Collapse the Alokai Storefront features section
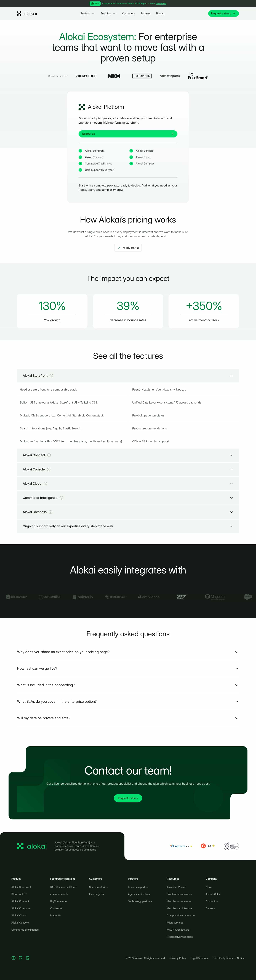The image size is (256, 980). pyautogui.click(x=231, y=375)
